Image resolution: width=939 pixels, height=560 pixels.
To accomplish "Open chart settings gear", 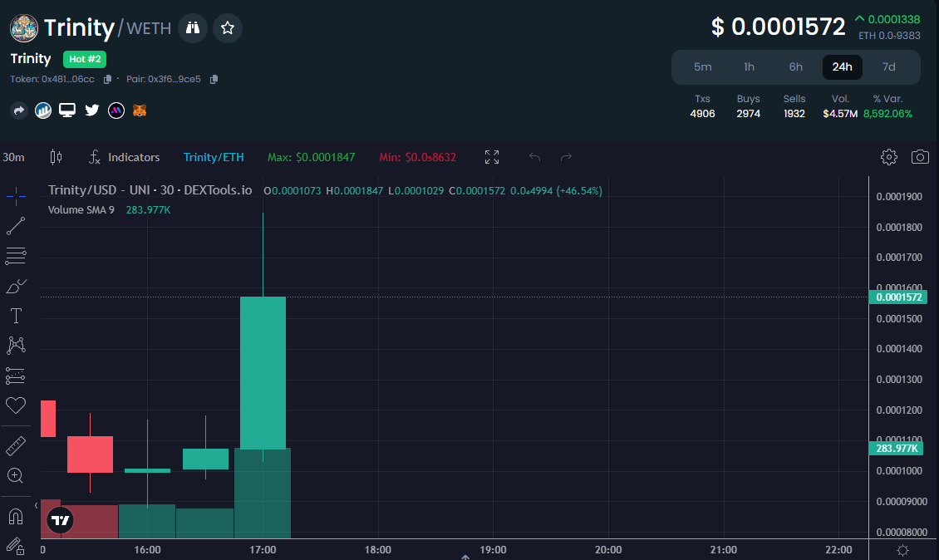I will (x=889, y=157).
